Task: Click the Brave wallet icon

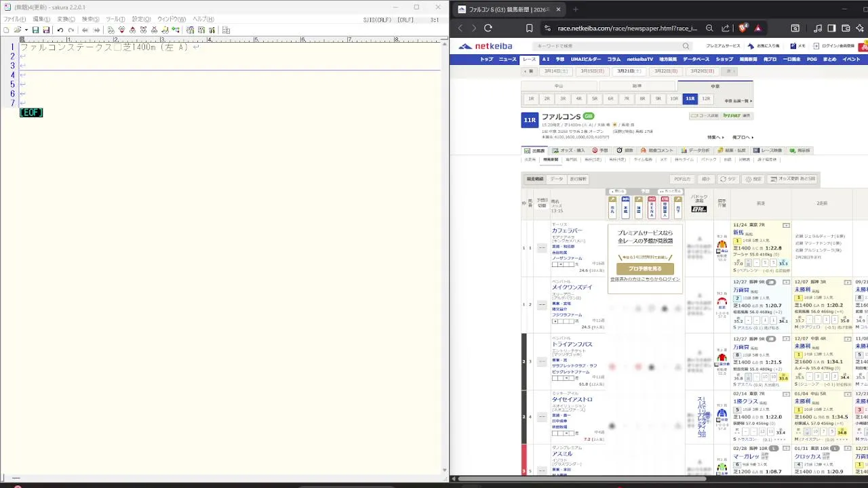Action: [x=846, y=28]
